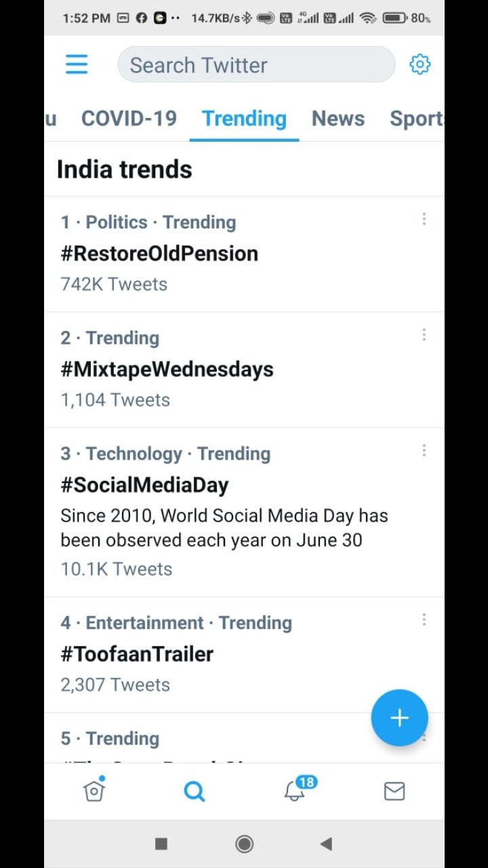Show more options for #ToofaanTrailer trend
The image size is (488, 868).
tap(424, 620)
